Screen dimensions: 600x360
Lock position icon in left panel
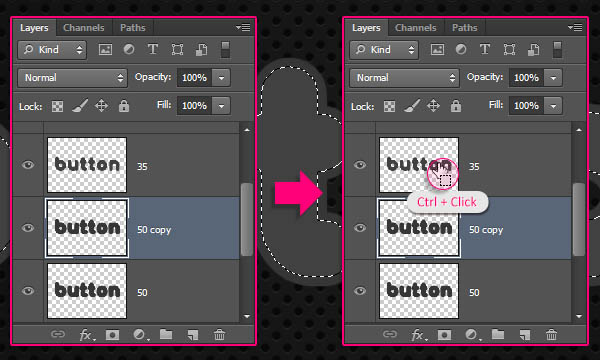pos(101,106)
